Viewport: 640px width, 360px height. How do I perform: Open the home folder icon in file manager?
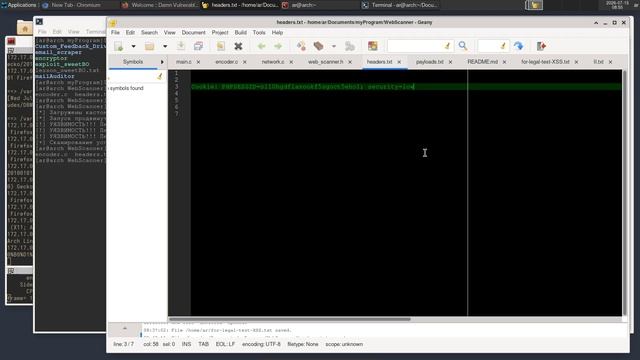[x=25, y=29]
